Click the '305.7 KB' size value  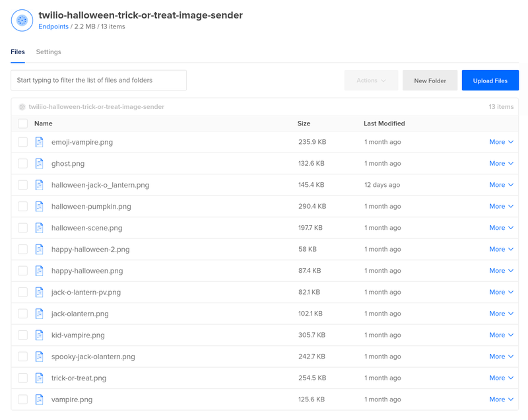(312, 335)
